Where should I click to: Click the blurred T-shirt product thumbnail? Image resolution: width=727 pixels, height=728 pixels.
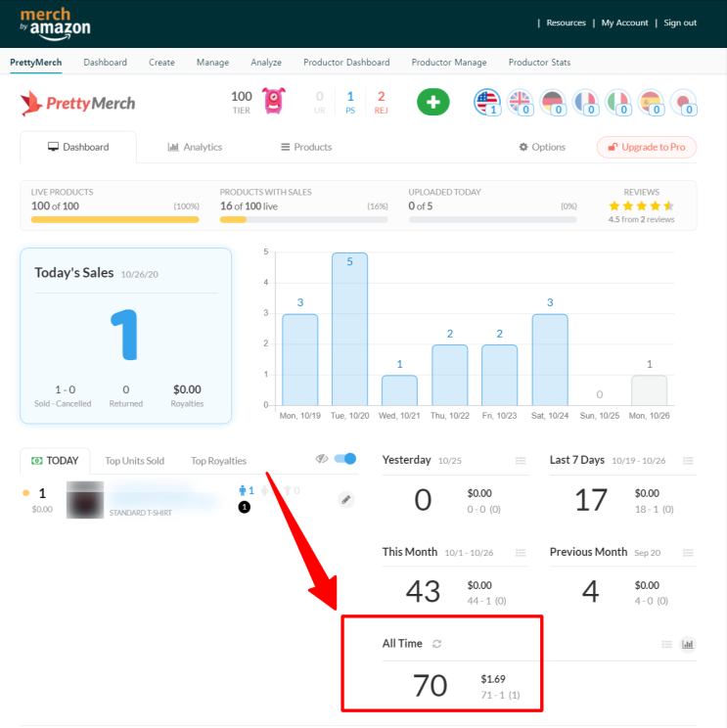pyautogui.click(x=85, y=500)
